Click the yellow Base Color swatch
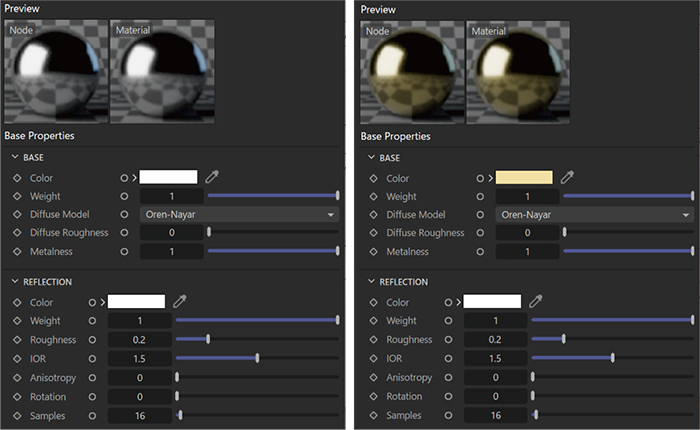700x430 pixels. (x=523, y=177)
